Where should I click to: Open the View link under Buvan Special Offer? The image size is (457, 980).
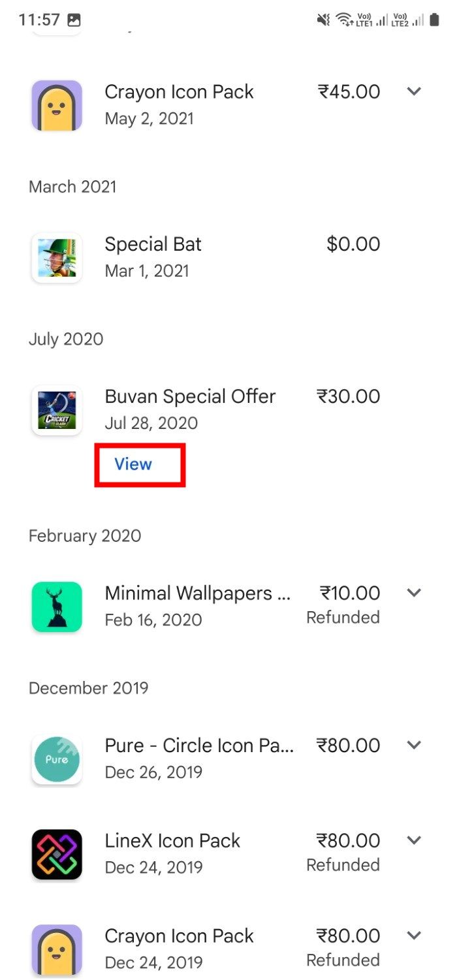pos(133,464)
